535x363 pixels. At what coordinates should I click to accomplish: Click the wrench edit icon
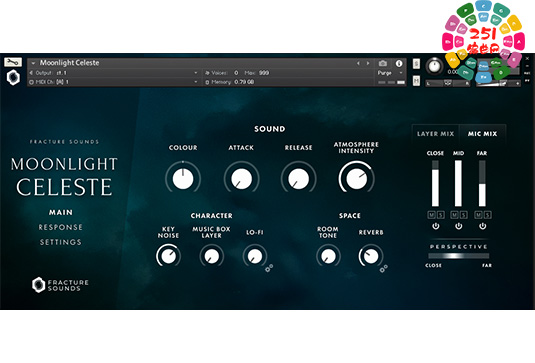click(13, 62)
